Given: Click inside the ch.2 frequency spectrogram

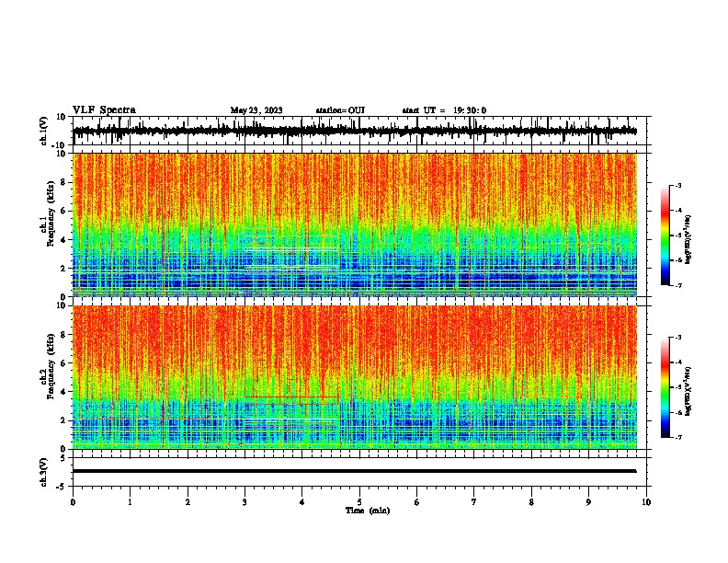Looking at the screenshot, I should pyautogui.click(x=355, y=377).
